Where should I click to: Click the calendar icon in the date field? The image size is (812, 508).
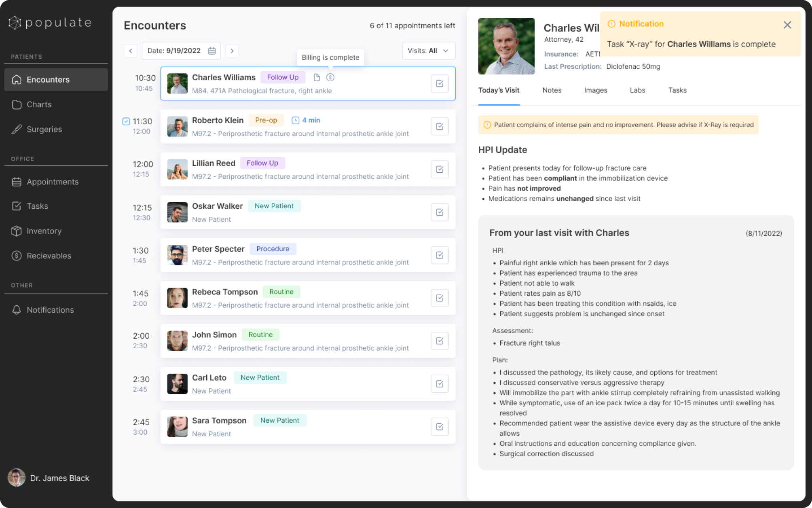211,51
